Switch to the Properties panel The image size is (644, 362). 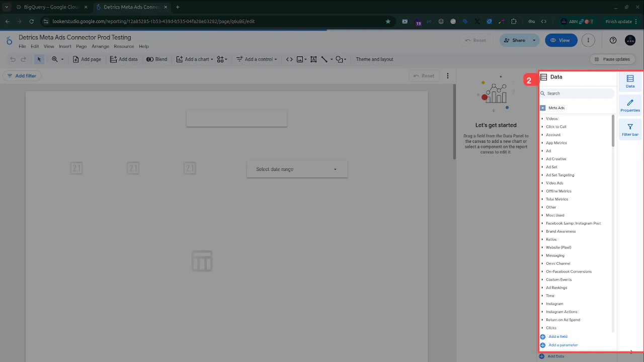click(630, 105)
